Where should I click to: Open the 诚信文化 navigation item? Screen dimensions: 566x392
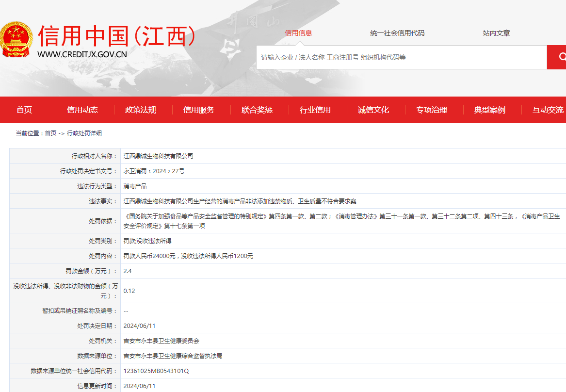373,110
